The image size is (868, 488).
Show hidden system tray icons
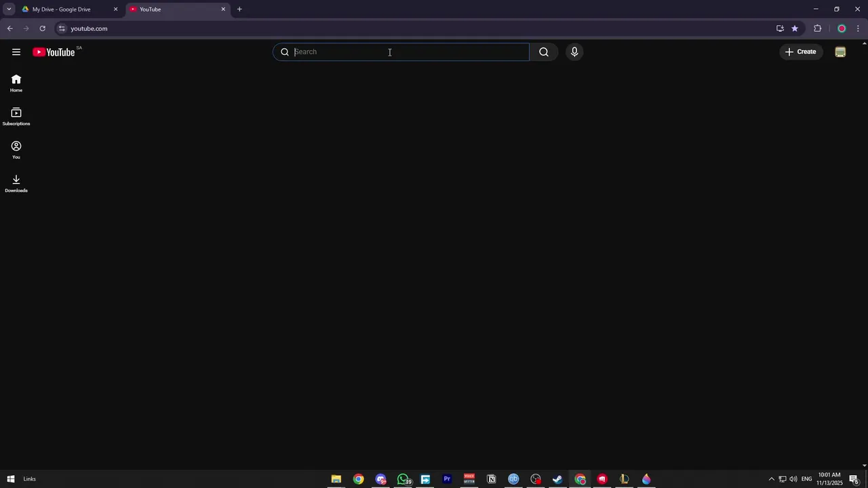[771, 479]
